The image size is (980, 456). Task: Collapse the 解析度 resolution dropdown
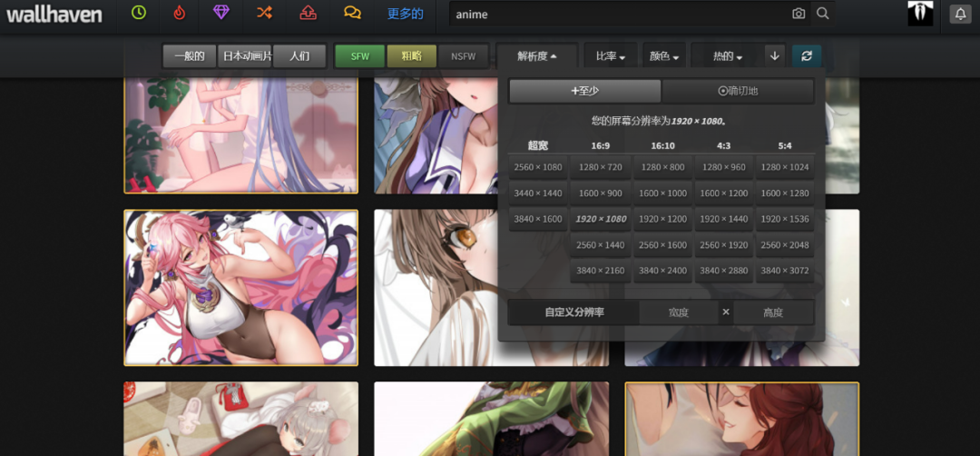[x=537, y=56]
